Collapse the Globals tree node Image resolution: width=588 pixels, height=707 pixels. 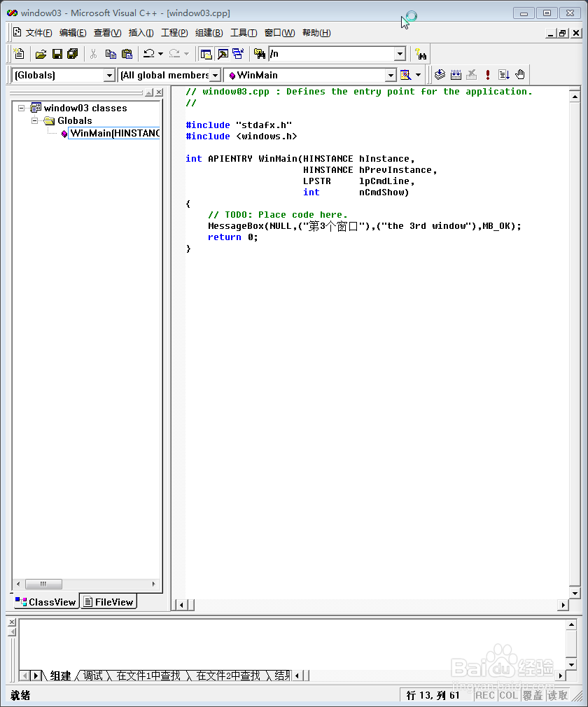34,120
